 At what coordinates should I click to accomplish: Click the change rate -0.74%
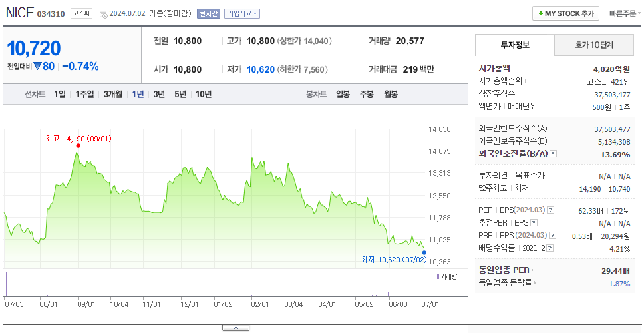coord(80,66)
